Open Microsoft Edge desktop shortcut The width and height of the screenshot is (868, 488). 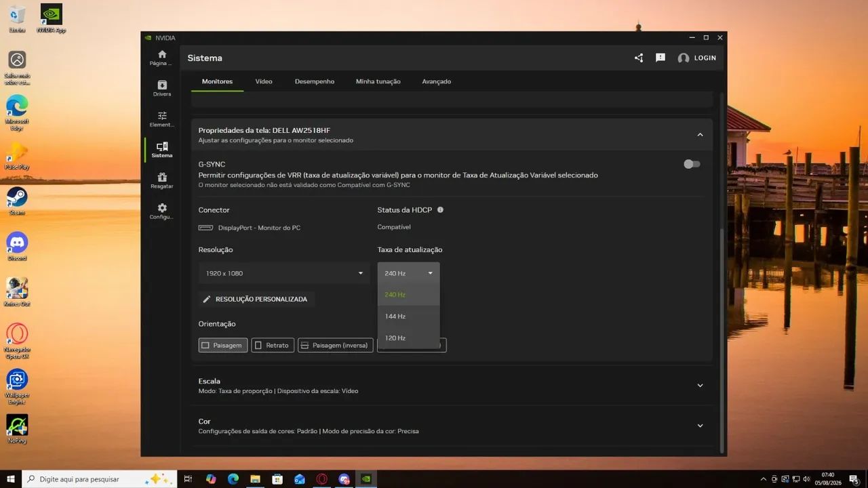17,113
